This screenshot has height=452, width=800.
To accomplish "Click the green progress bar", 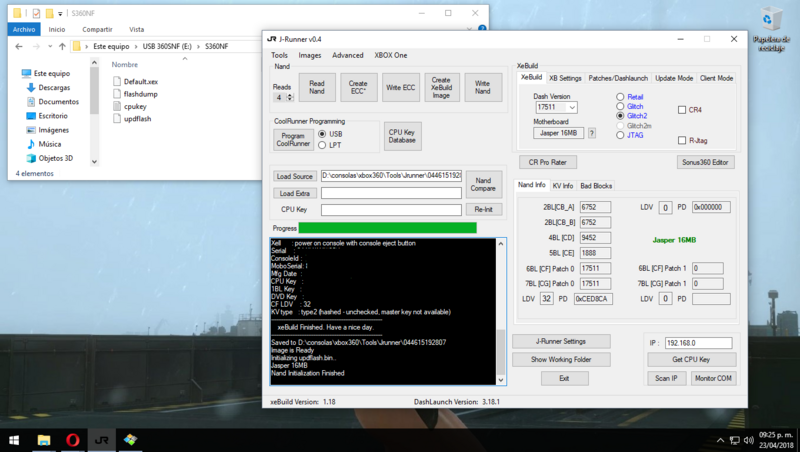I will (x=388, y=228).
